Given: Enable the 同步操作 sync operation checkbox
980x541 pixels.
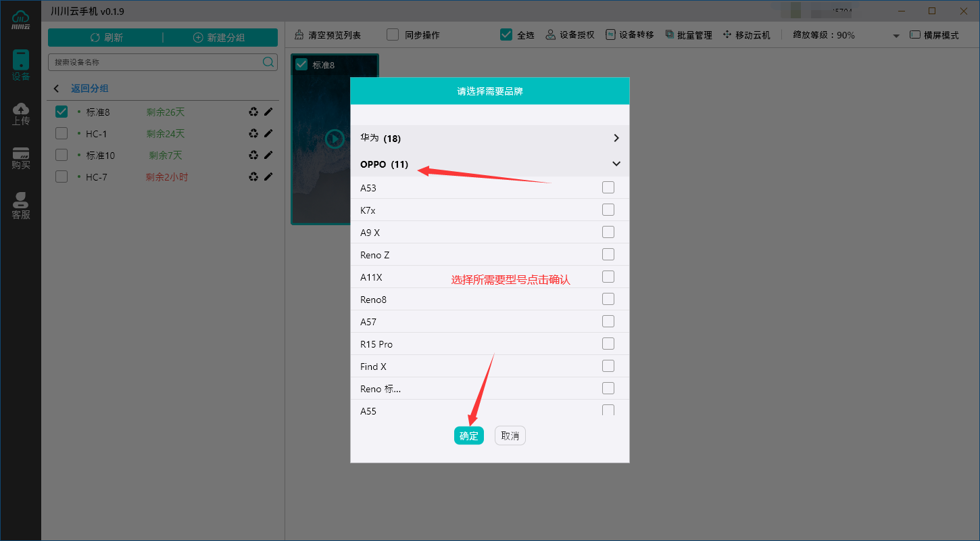Looking at the screenshot, I should (x=392, y=34).
